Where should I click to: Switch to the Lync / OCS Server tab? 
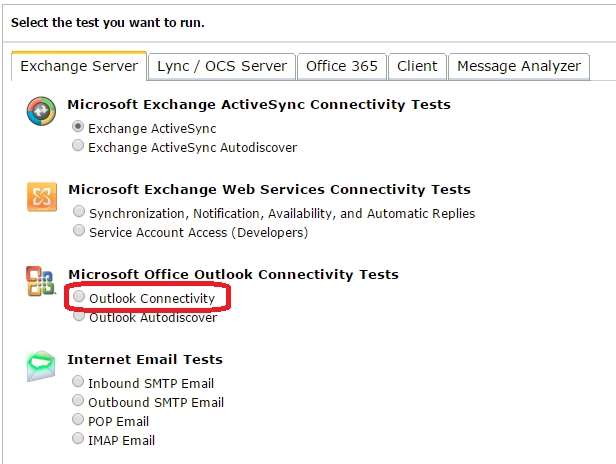pos(222,66)
